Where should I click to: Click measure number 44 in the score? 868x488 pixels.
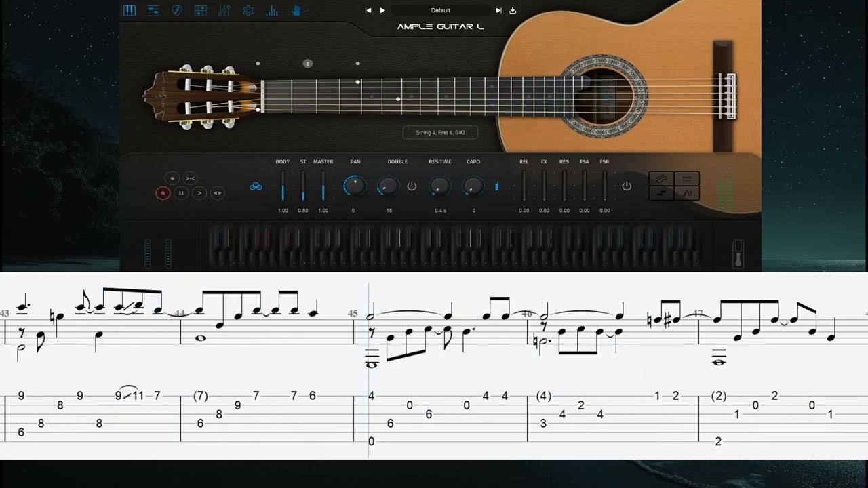[x=180, y=313]
